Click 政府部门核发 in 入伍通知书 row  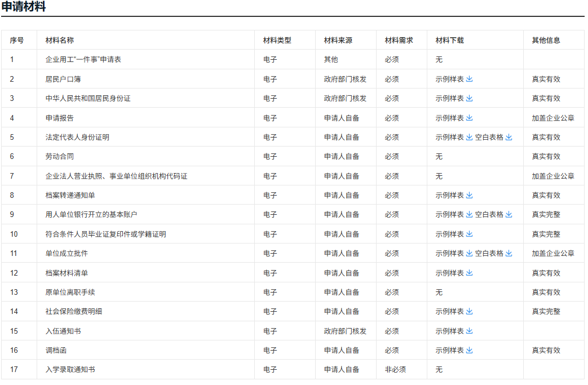point(345,331)
